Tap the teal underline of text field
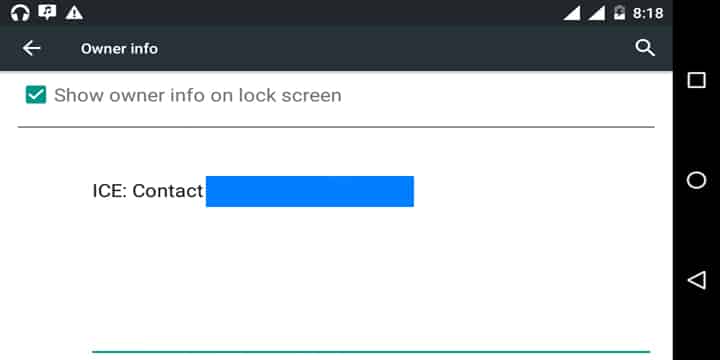Viewport: 720px width, 360px height. (x=371, y=352)
